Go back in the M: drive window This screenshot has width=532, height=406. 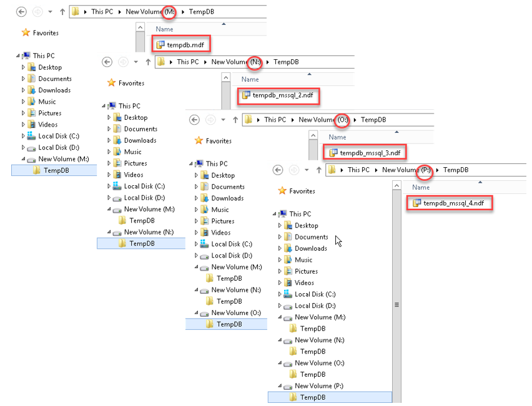click(x=22, y=11)
